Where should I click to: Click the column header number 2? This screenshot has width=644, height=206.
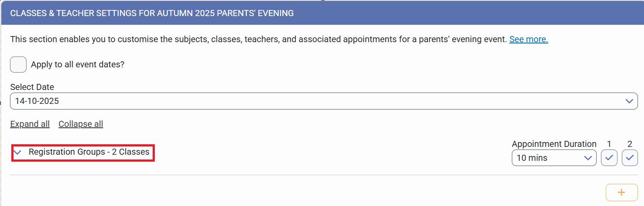[x=630, y=144]
